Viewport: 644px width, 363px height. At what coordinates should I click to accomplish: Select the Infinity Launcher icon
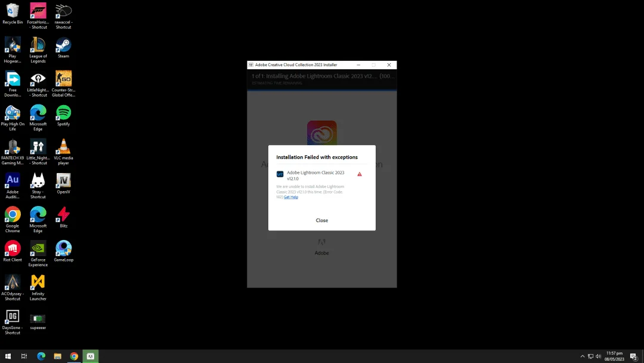pyautogui.click(x=38, y=287)
